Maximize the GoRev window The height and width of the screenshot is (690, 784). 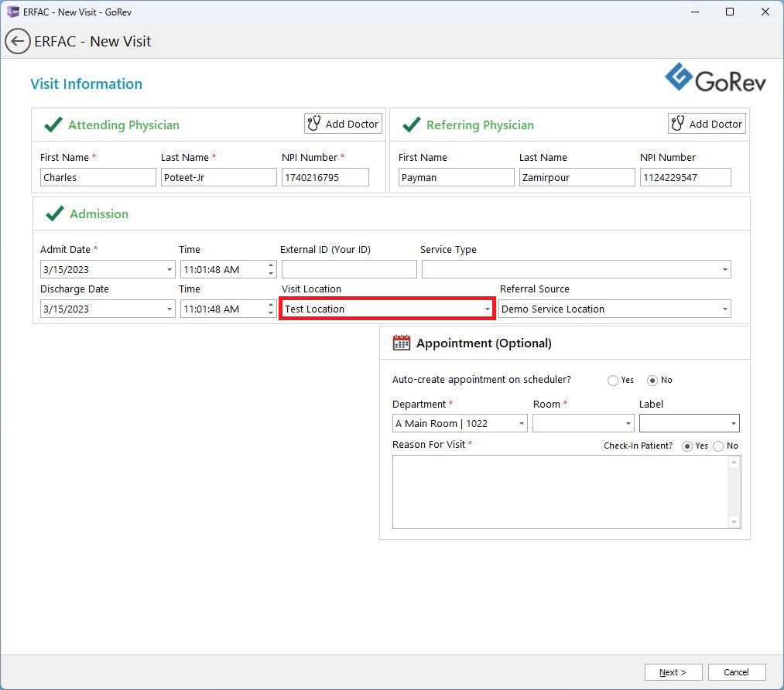730,12
